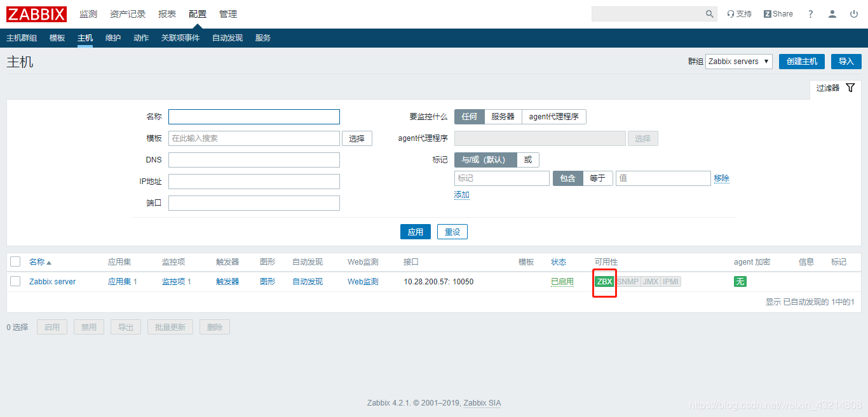Open the 报表 top menu

[x=167, y=14]
